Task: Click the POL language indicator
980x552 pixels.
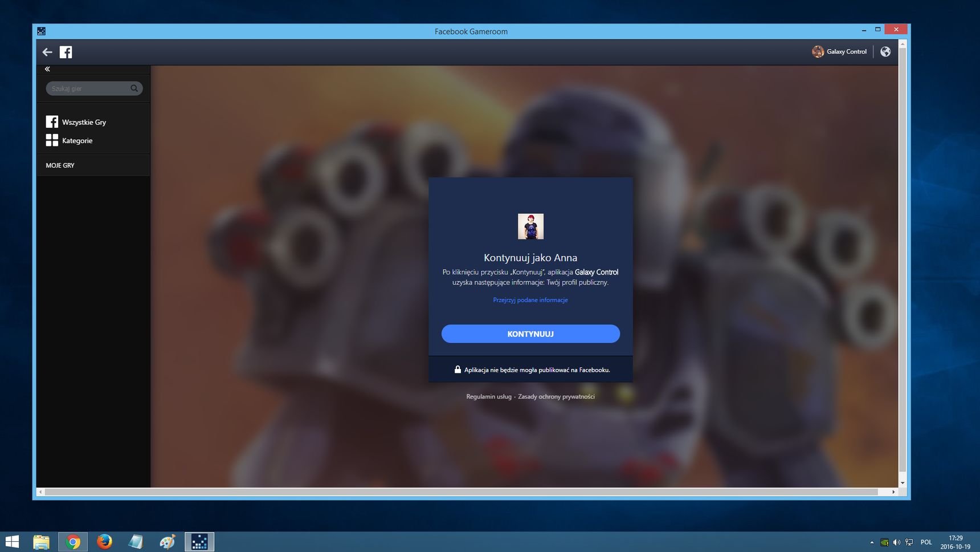Action: point(926,542)
